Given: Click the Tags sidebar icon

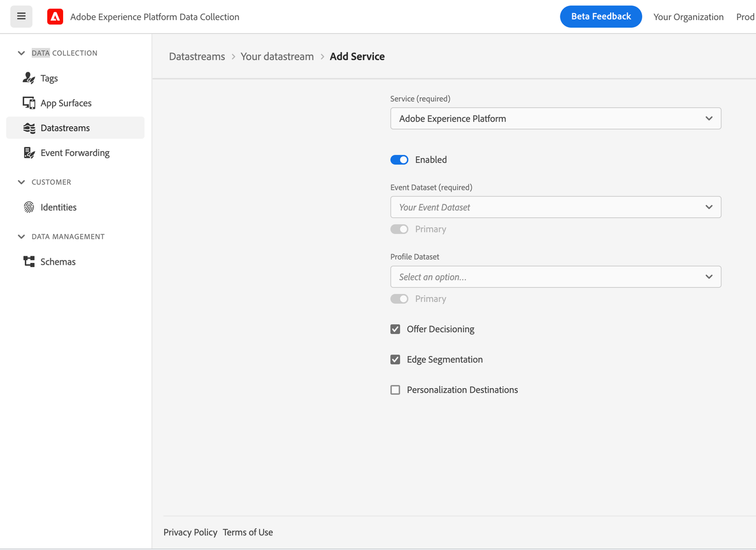Looking at the screenshot, I should [29, 78].
